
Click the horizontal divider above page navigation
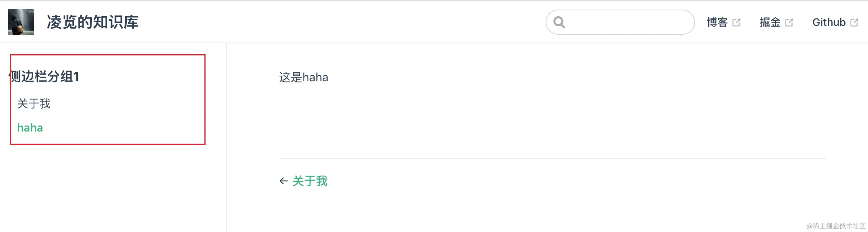(x=552, y=158)
